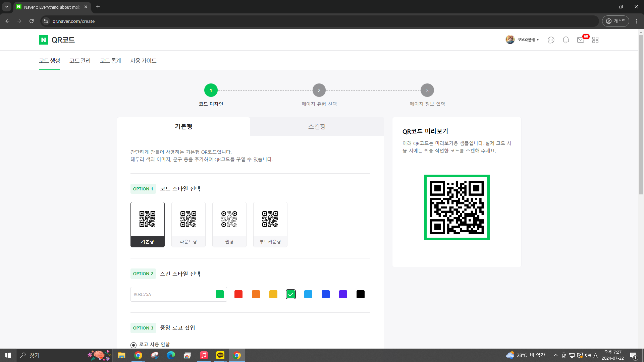This screenshot has height=362, width=644.
Task: Open Chrome's three-dot menu
Action: point(637,21)
